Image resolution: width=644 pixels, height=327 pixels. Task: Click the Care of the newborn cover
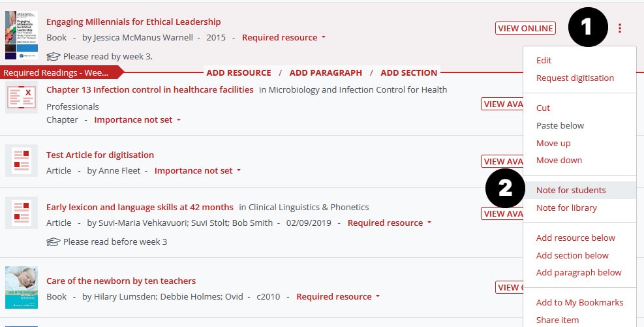tap(22, 287)
